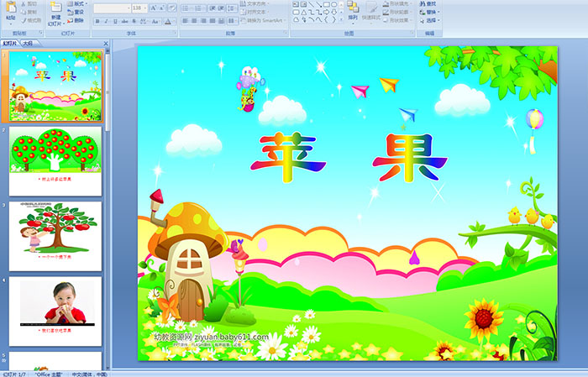The image size is (588, 377).
Task: Switch to the Outline (大纲) tab
Action: click(x=29, y=42)
